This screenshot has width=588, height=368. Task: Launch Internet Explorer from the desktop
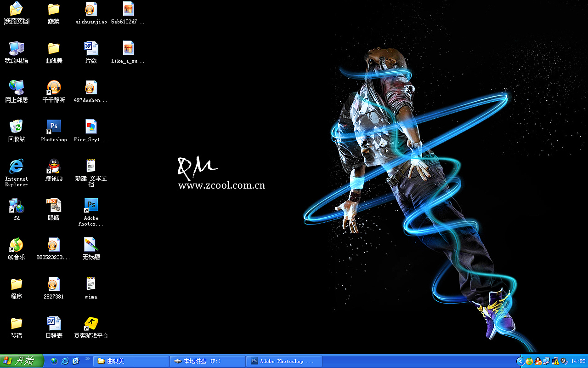coord(17,172)
